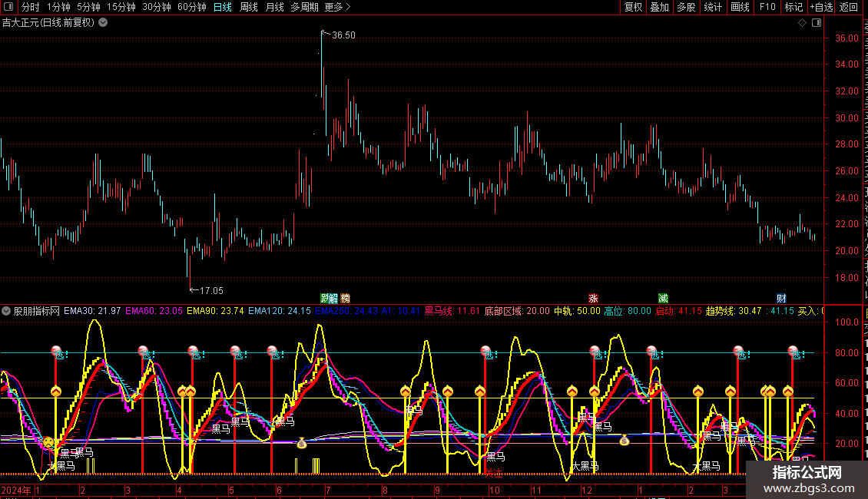Click the diamond icon at chart top-right

click(802, 23)
